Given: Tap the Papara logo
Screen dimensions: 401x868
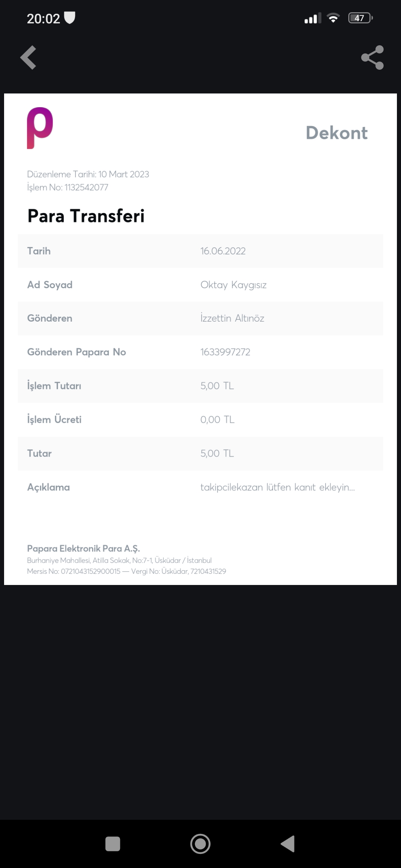Looking at the screenshot, I should (x=40, y=128).
